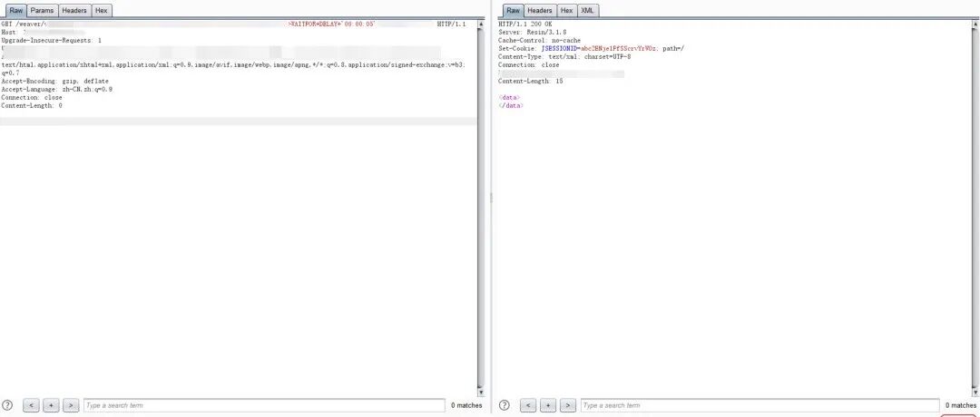Open the response Hex tab
980x417 pixels.
click(566, 11)
